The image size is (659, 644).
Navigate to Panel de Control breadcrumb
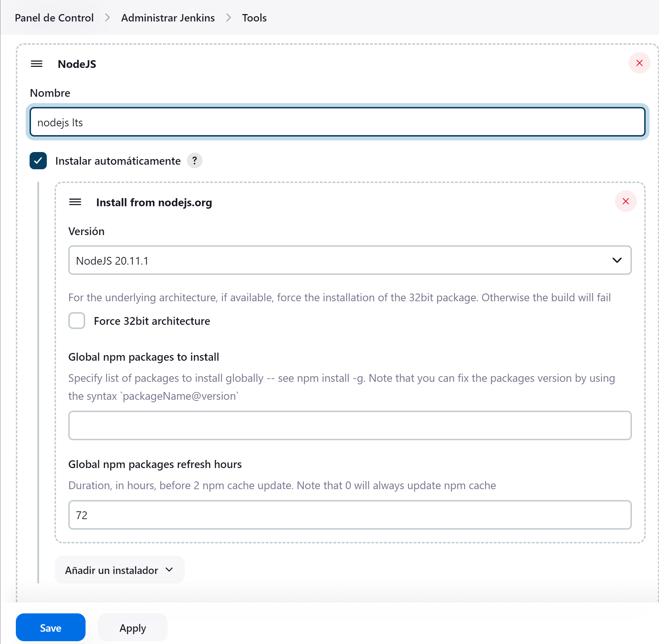coord(54,18)
